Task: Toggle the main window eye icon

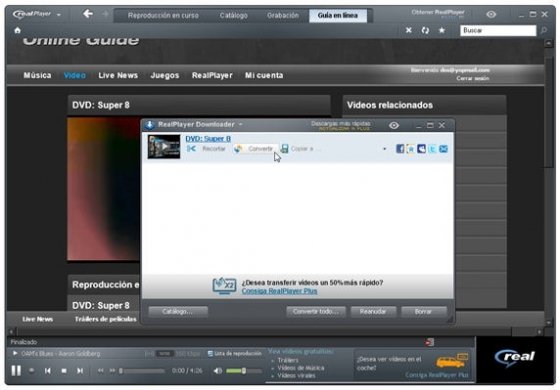Action: [x=491, y=14]
